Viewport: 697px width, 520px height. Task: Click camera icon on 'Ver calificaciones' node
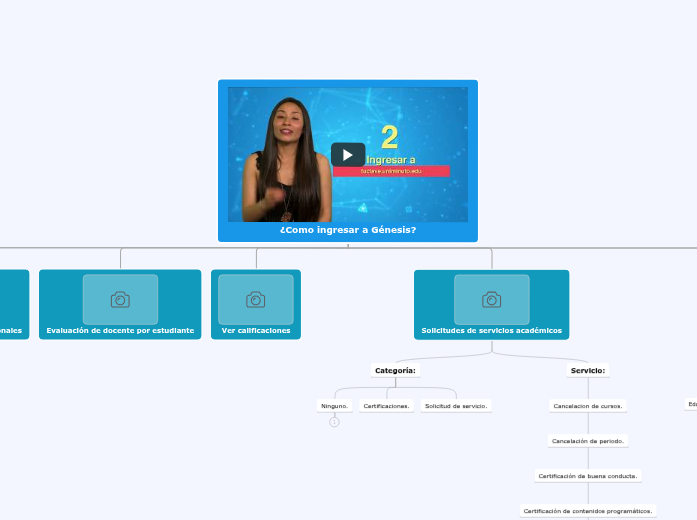tap(256, 299)
